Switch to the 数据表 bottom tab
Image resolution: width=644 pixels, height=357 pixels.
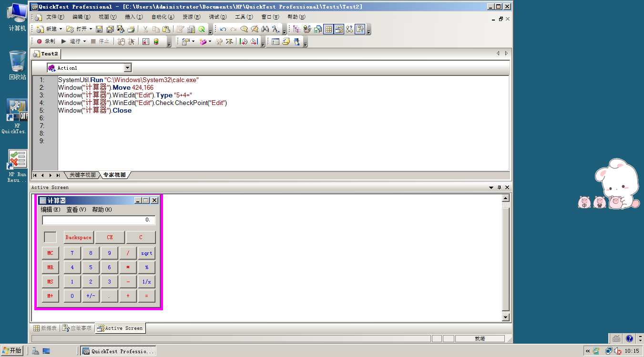pos(45,328)
